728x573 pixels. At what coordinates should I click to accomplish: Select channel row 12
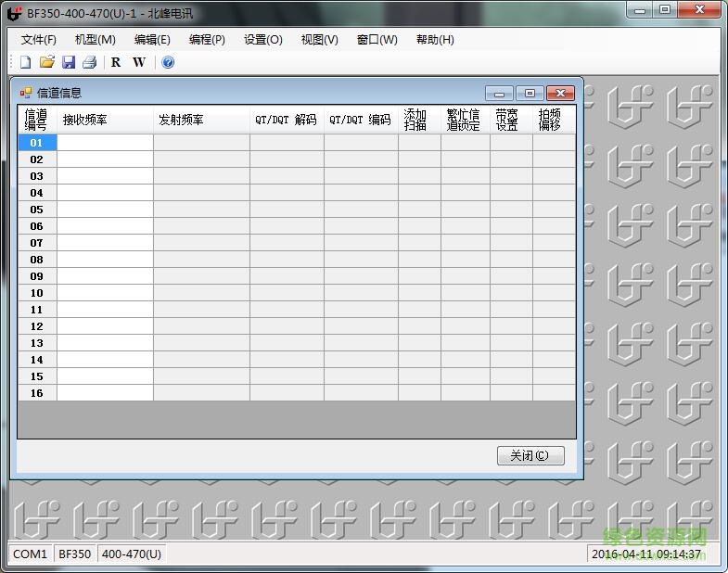[37, 326]
